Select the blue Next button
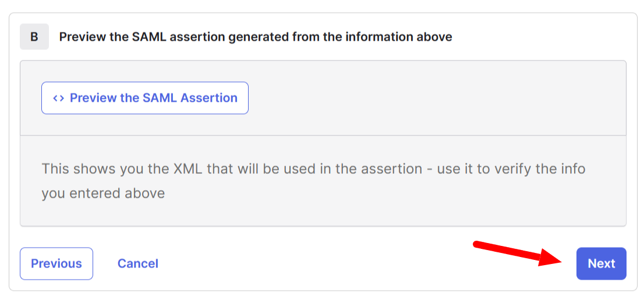 [x=601, y=263]
